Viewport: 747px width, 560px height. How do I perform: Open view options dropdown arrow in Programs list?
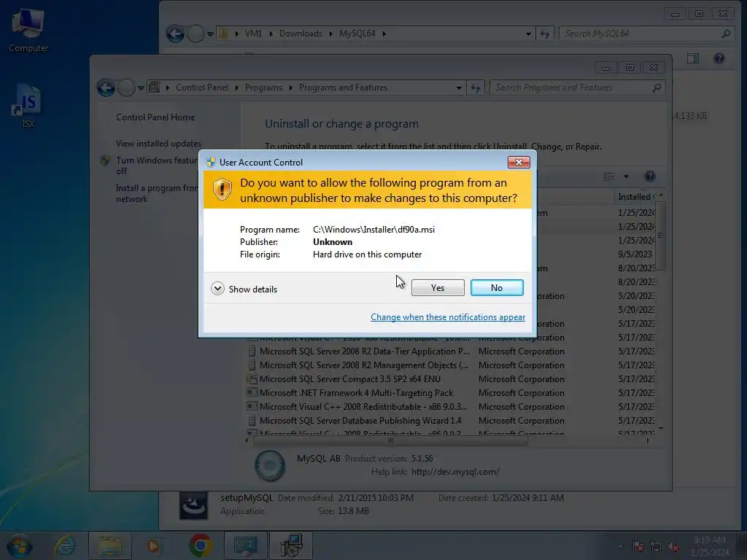click(x=626, y=176)
